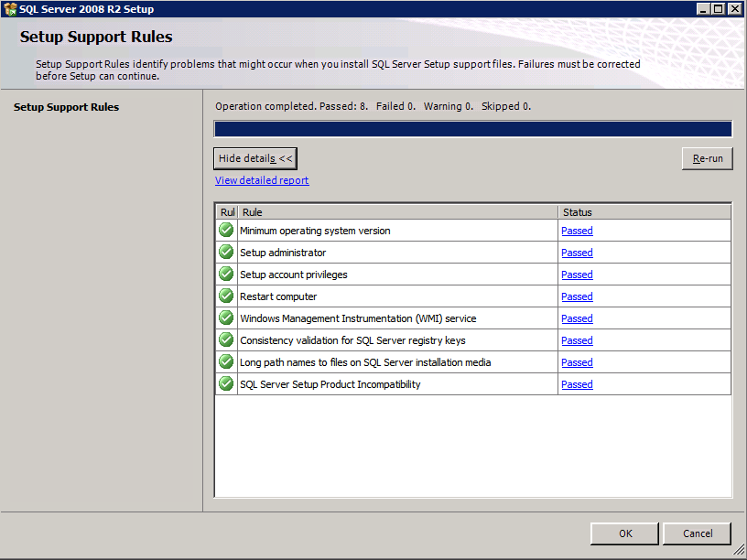Open Passed status for Setup administrator
This screenshot has width=747, height=560.
pyautogui.click(x=577, y=253)
